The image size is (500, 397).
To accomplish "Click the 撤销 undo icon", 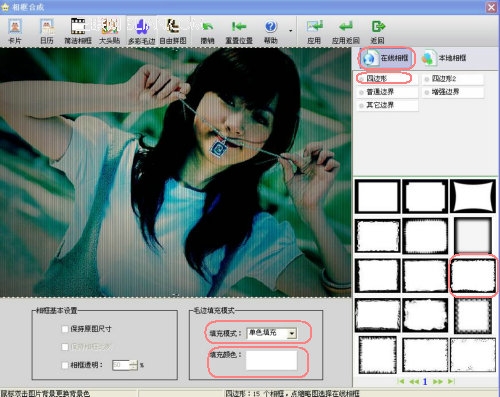I will pyautogui.click(x=207, y=32).
